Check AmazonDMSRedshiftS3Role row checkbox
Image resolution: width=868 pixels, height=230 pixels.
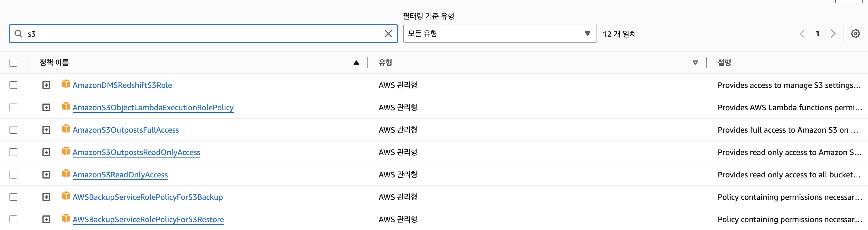point(13,85)
